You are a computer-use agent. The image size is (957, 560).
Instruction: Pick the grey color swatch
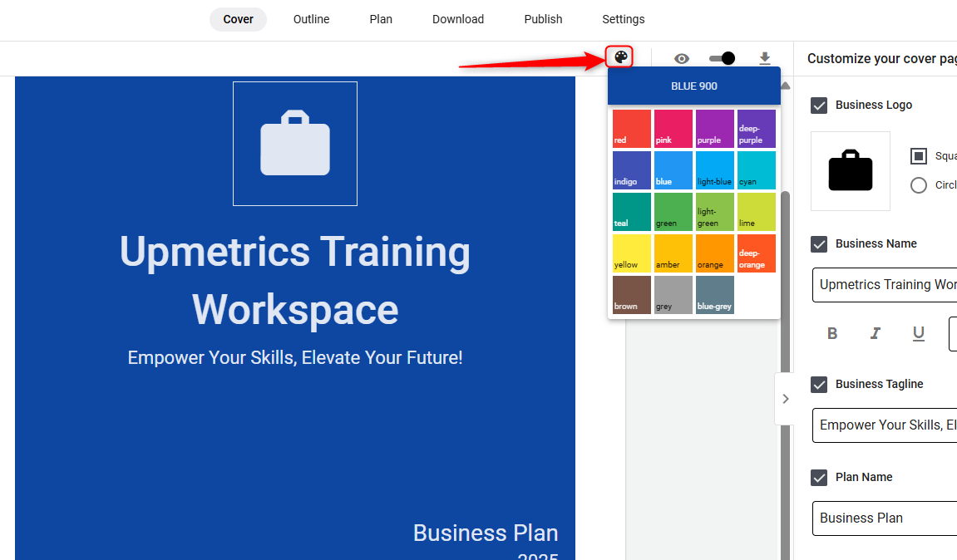click(x=673, y=295)
